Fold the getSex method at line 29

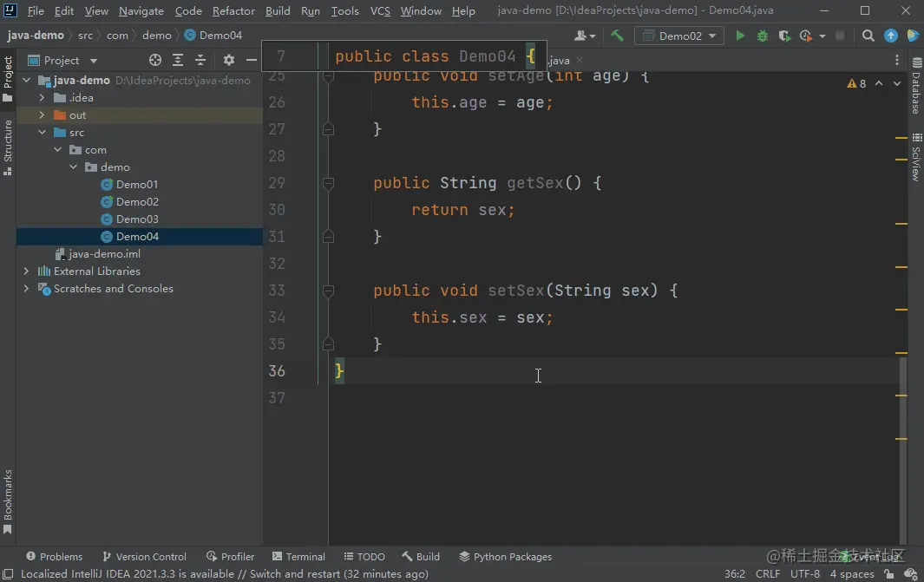[x=328, y=183]
